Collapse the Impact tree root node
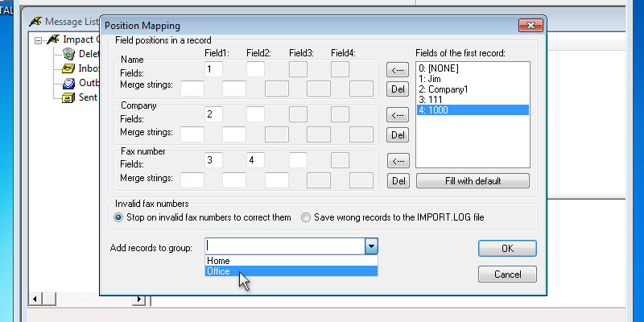Viewport: 644px width, 322px height. [38, 39]
